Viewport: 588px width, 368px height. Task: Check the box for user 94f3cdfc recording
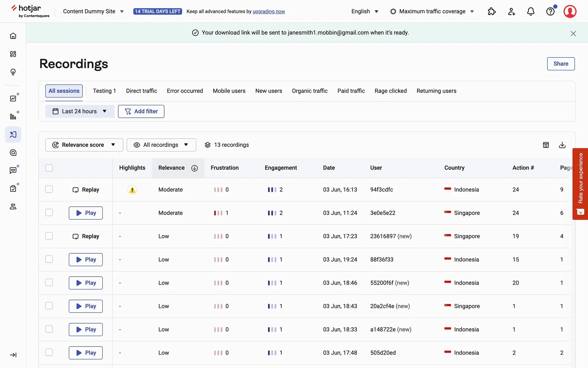pyautogui.click(x=49, y=189)
